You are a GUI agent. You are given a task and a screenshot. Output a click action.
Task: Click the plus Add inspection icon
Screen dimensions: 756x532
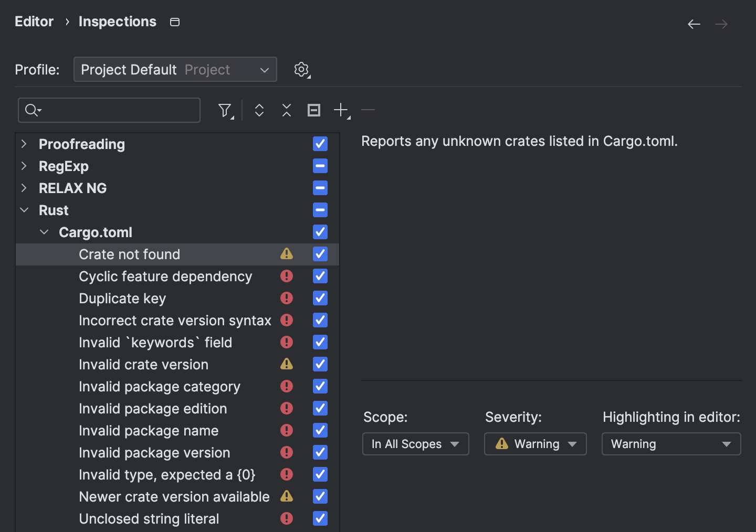coord(341,110)
